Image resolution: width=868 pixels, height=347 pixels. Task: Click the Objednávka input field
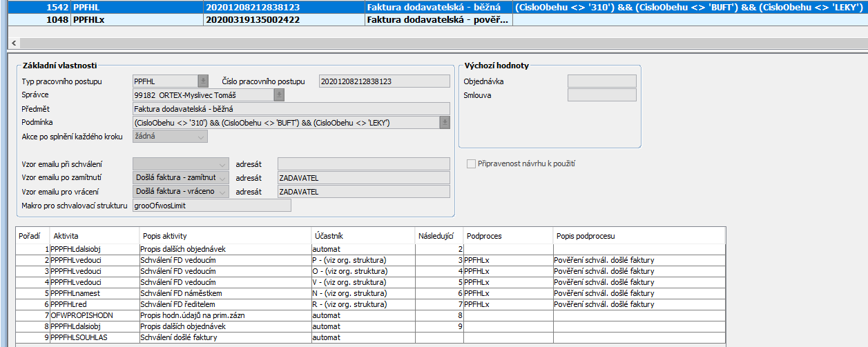(x=601, y=81)
